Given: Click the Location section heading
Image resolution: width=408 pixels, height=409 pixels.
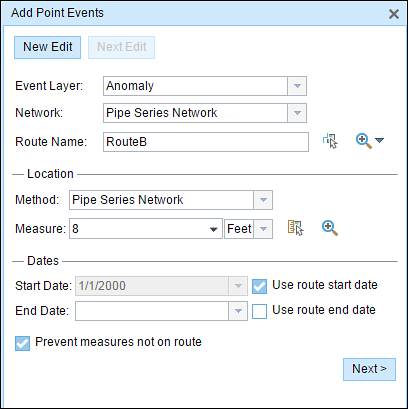Looking at the screenshot, I should pos(50,174).
